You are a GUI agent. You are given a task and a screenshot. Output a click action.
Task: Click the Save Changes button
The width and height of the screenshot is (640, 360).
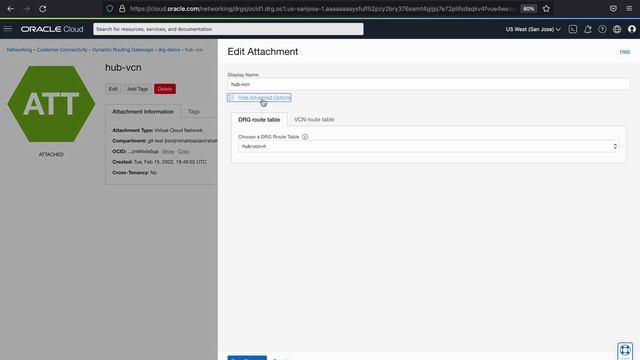click(x=247, y=358)
